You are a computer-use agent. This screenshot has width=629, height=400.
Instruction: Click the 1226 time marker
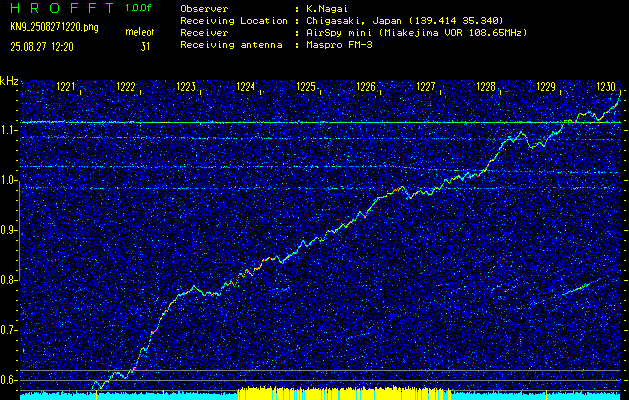pos(366,86)
